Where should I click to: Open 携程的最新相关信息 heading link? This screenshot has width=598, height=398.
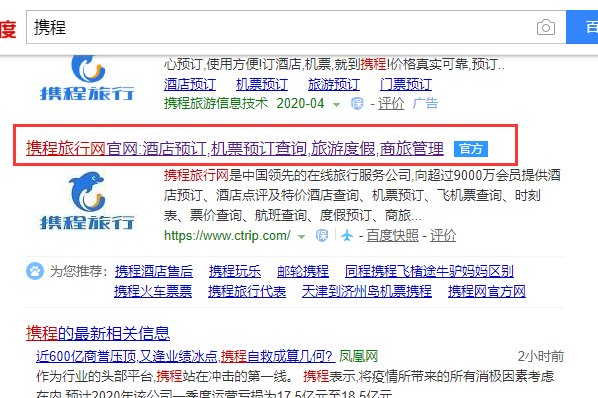point(98,333)
